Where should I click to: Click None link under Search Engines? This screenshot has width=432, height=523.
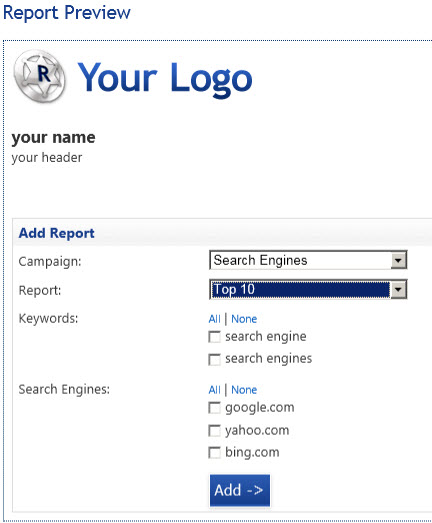click(x=244, y=390)
